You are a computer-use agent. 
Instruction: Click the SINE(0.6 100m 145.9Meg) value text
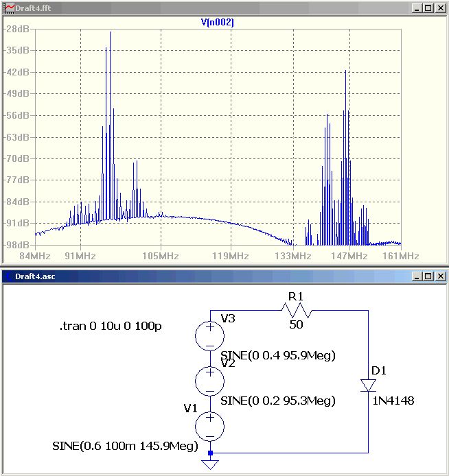(x=125, y=446)
